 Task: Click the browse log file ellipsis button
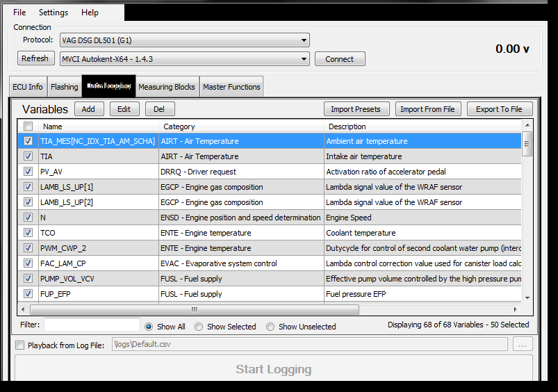pyautogui.click(x=523, y=345)
